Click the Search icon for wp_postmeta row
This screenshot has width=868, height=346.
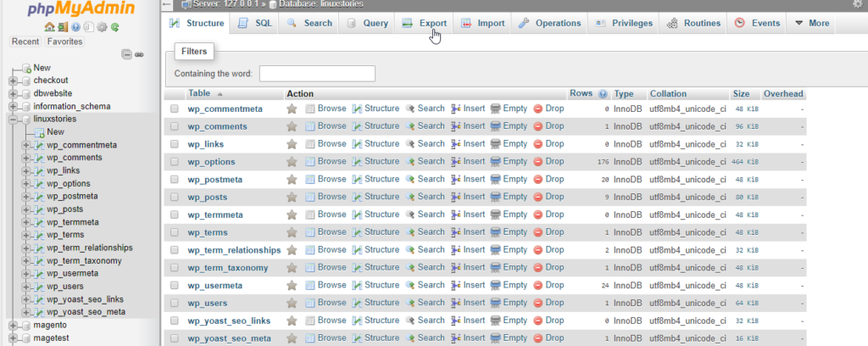point(410,180)
